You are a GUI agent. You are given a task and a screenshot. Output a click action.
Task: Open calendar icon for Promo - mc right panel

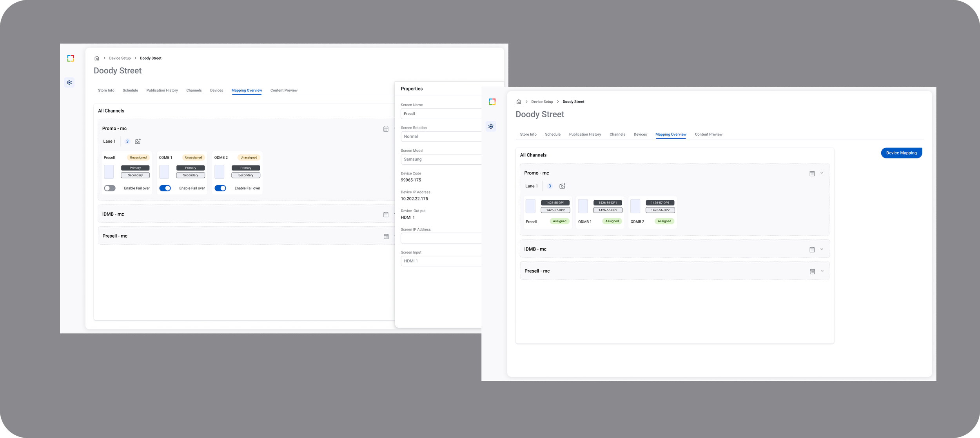tap(812, 173)
